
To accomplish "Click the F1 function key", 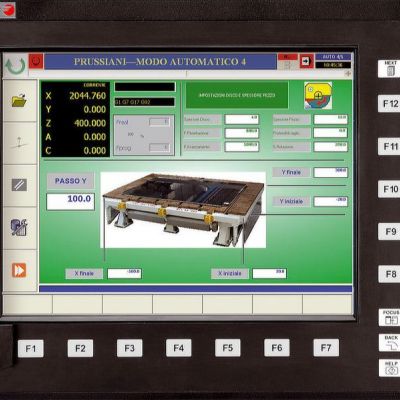I will (x=31, y=349).
